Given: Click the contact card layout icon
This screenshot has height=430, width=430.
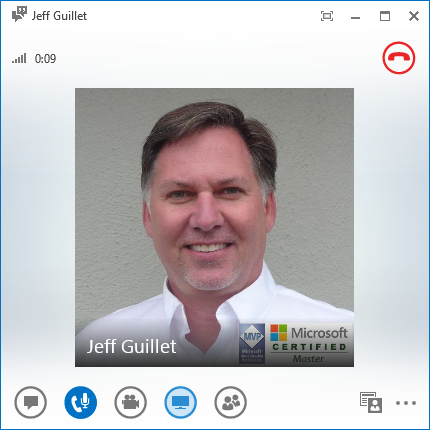Looking at the screenshot, I should [x=371, y=403].
